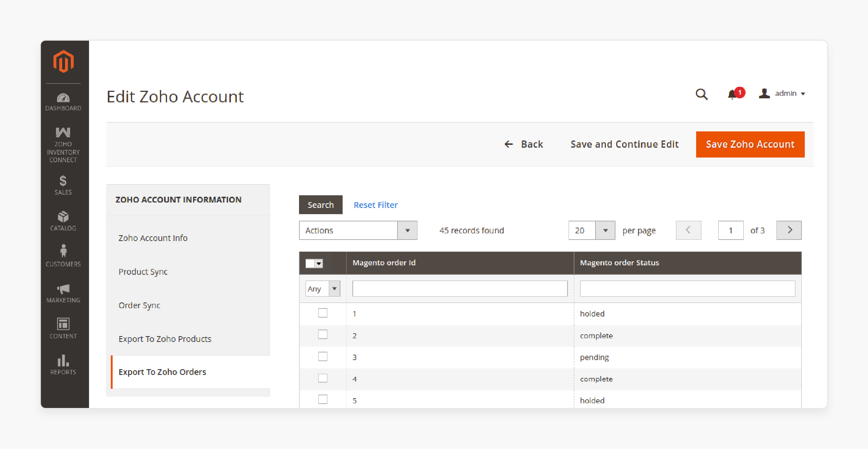Tick the checkbox for order 1
The image size is (868, 449).
(x=323, y=313)
